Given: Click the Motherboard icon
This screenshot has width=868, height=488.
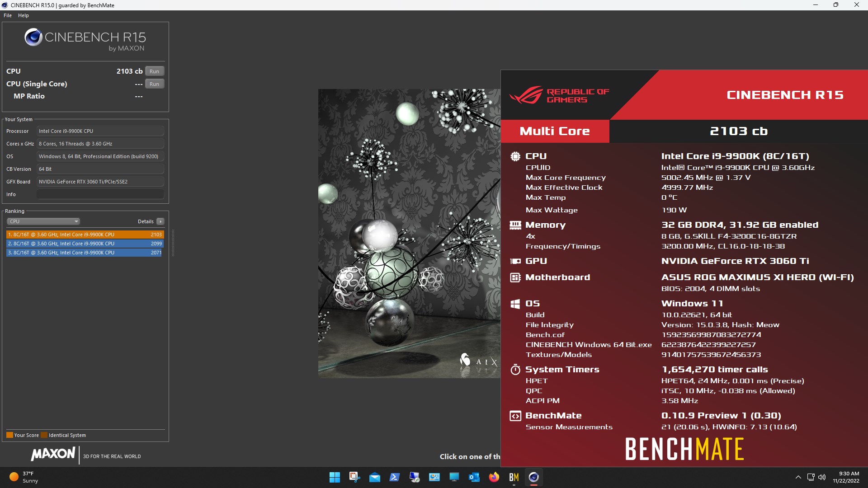Looking at the screenshot, I should 515,277.
